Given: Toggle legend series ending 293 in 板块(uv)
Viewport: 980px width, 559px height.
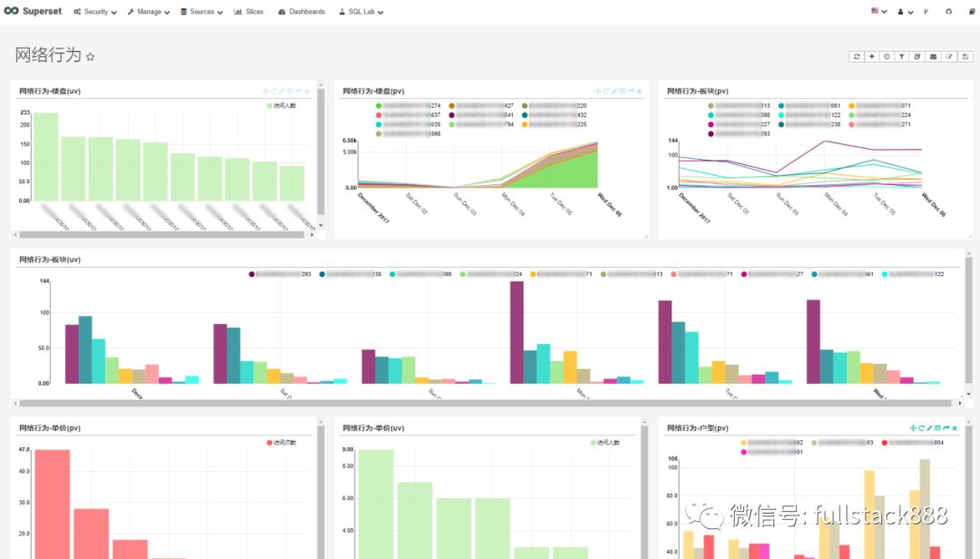Looking at the screenshot, I should pos(280,274).
